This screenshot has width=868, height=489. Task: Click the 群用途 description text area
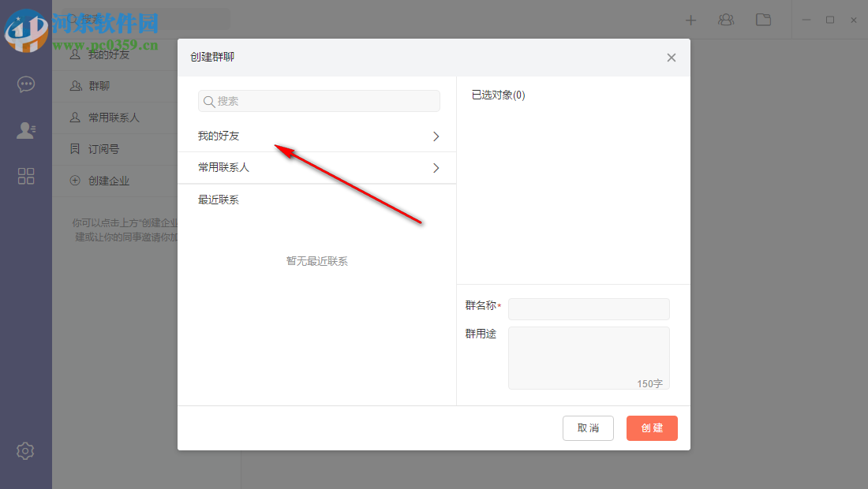point(589,357)
